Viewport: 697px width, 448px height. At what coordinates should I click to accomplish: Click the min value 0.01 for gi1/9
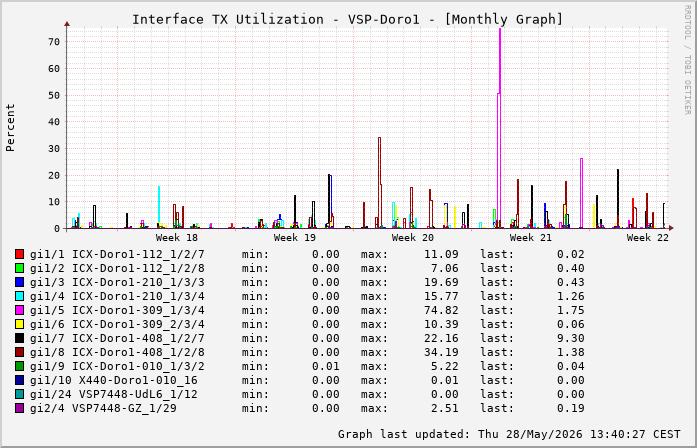[x=326, y=366]
